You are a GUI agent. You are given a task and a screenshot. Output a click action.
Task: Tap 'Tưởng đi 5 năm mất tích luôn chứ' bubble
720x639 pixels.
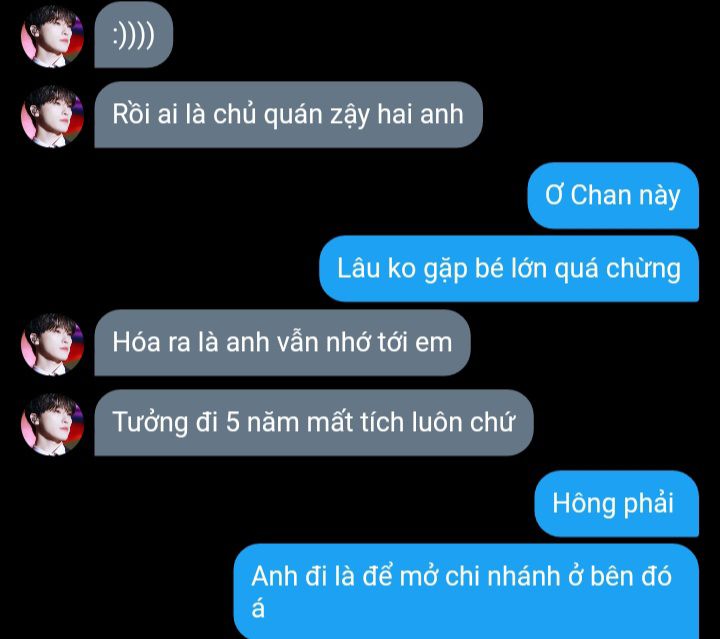click(x=314, y=422)
